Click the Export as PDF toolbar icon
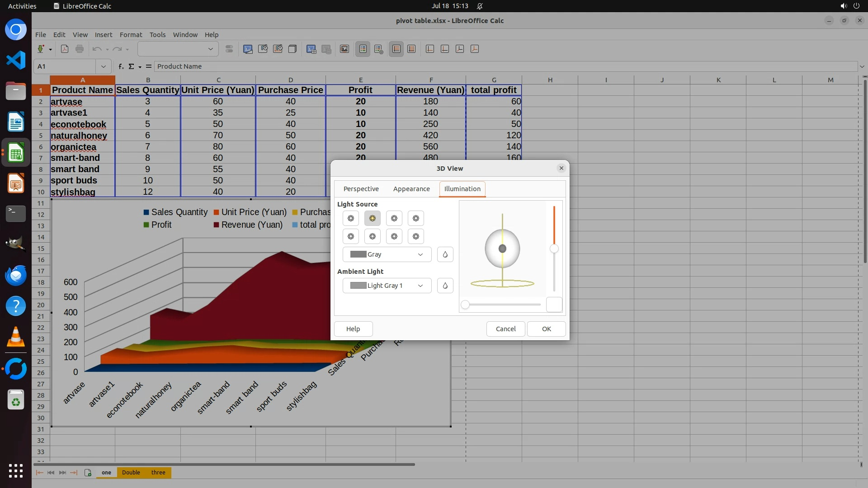Viewport: 868px width, 488px height. point(65,49)
